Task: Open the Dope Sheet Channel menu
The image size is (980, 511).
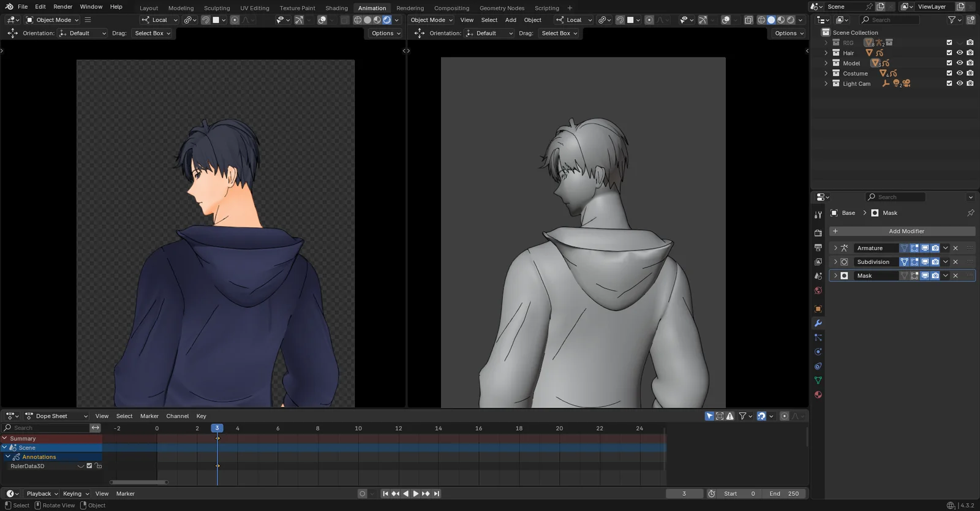Action: click(178, 416)
